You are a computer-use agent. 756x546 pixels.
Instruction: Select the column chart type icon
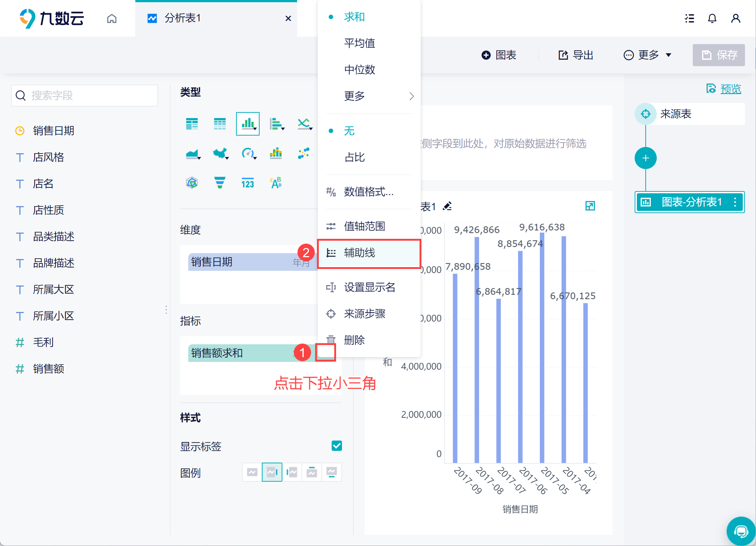click(x=247, y=124)
